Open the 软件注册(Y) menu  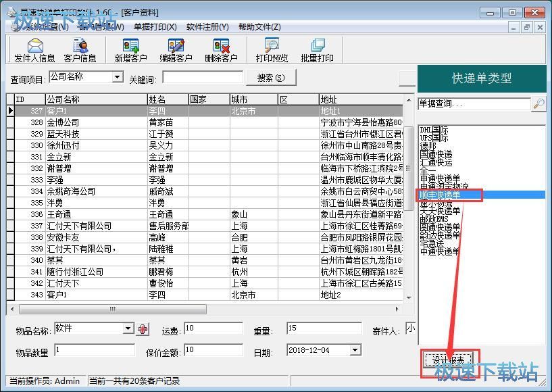tap(207, 27)
